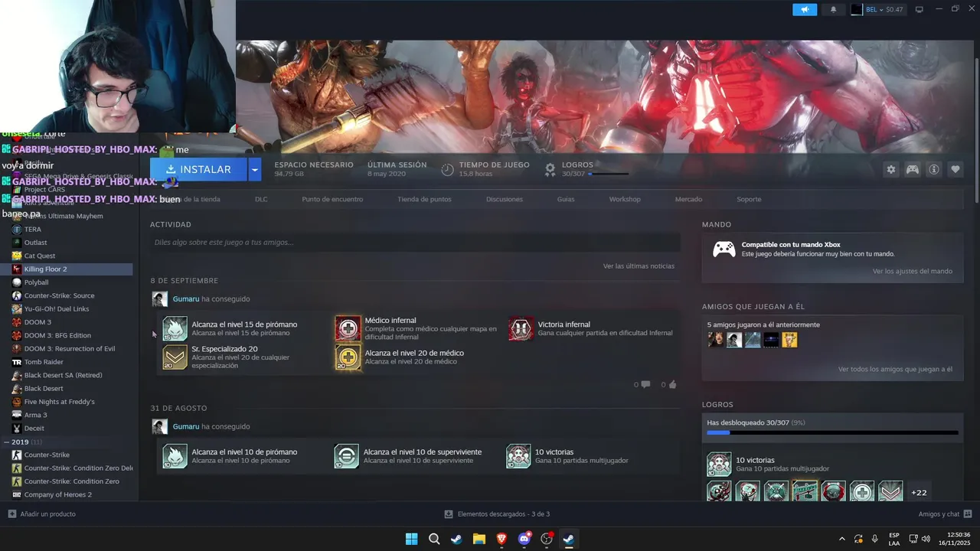This screenshot has height=551, width=980.
Task: Click Alcanza el nivel 20 de médico icon
Action: tap(348, 357)
